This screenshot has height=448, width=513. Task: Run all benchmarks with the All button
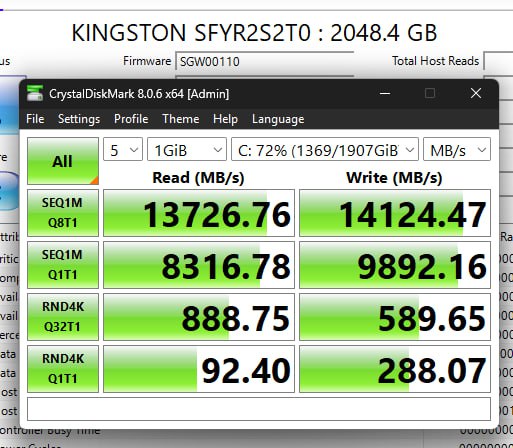[x=63, y=161]
